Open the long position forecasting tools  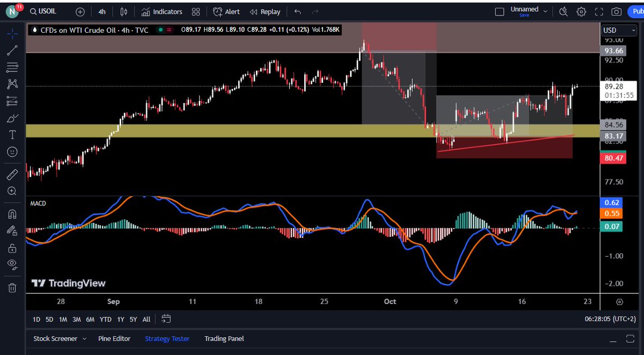[12, 100]
